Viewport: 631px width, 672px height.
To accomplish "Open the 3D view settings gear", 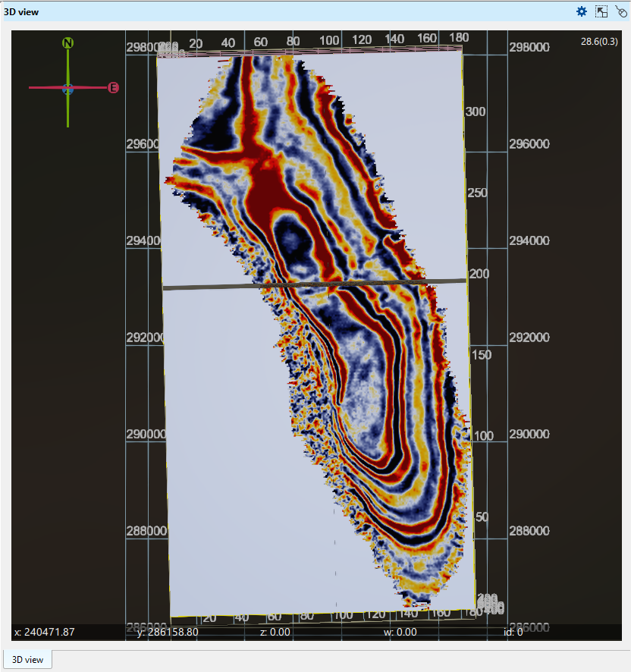I will pyautogui.click(x=582, y=11).
